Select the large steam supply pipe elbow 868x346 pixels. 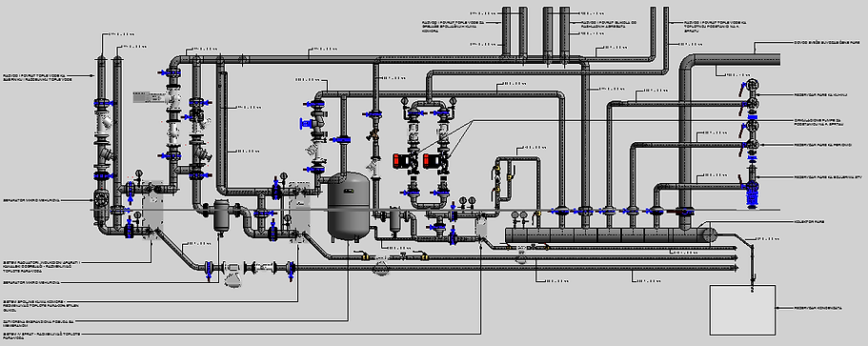click(x=691, y=62)
